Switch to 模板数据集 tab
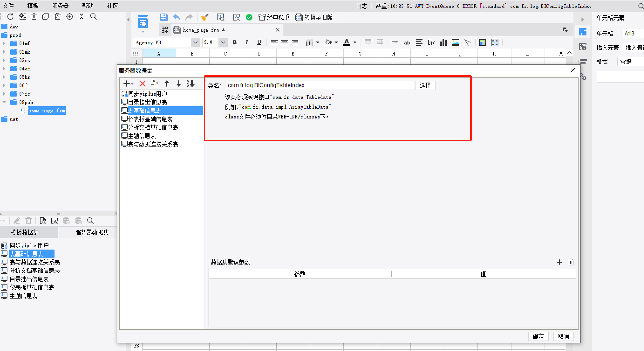The width and height of the screenshot is (644, 351). click(x=24, y=232)
